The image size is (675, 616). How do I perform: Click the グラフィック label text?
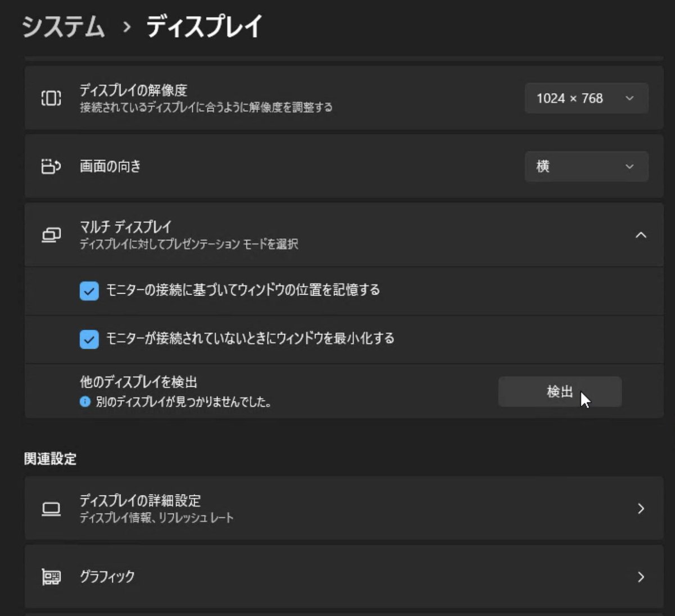pos(107,577)
